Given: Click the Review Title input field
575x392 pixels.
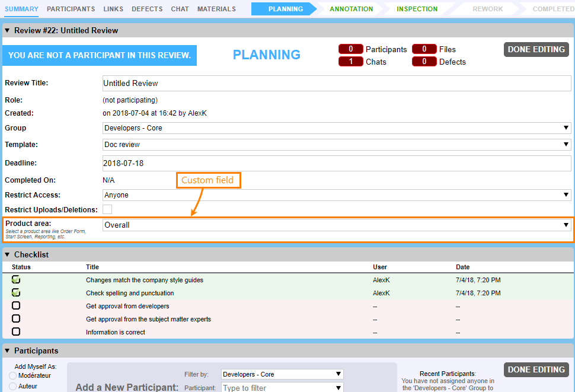Looking at the screenshot, I should (x=336, y=84).
